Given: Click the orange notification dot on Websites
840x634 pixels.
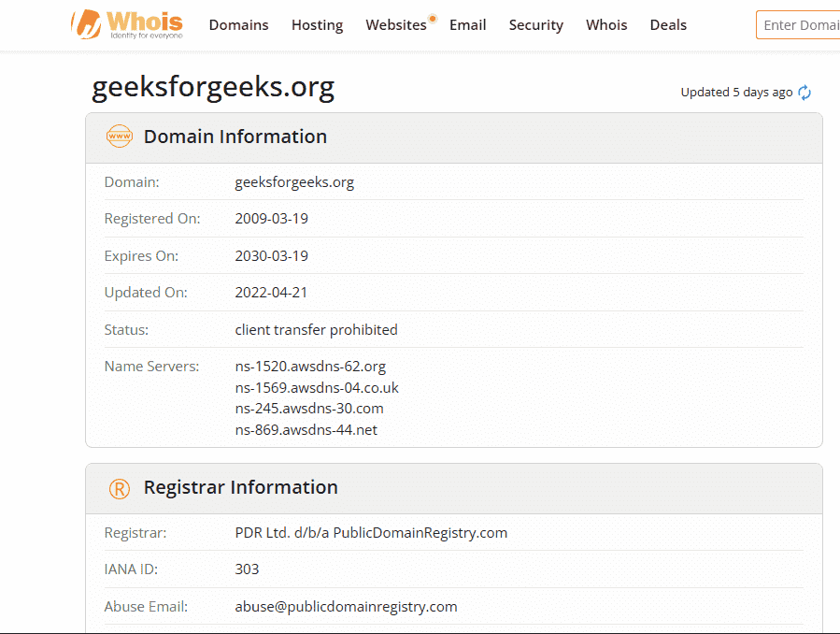Looking at the screenshot, I should pyautogui.click(x=433, y=19).
